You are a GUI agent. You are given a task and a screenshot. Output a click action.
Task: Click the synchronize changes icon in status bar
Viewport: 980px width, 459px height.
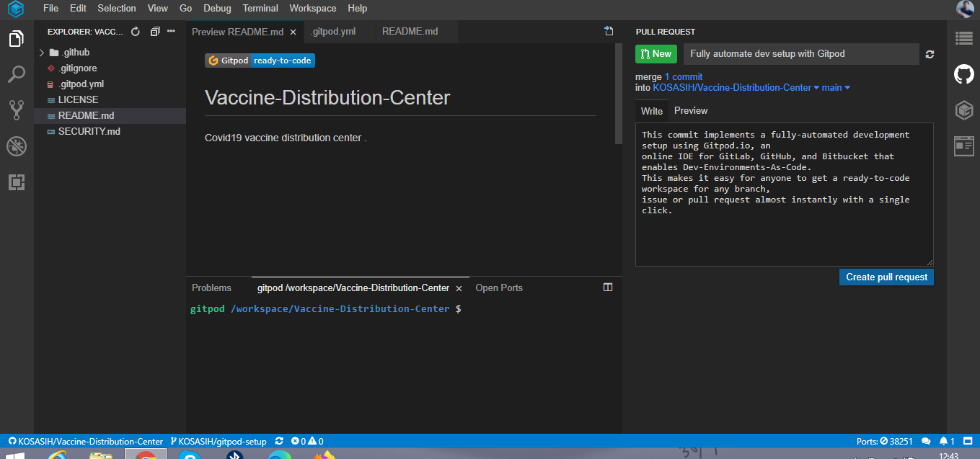(x=279, y=441)
